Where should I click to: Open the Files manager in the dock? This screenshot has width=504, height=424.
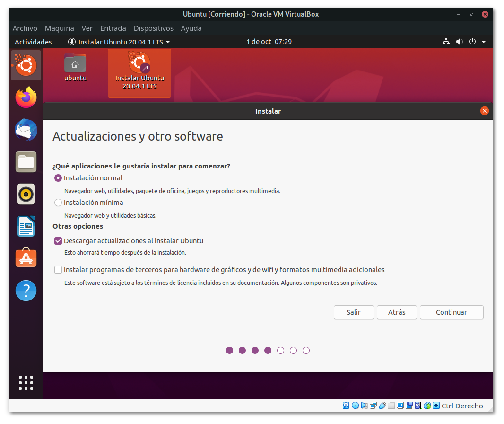pyautogui.click(x=26, y=162)
